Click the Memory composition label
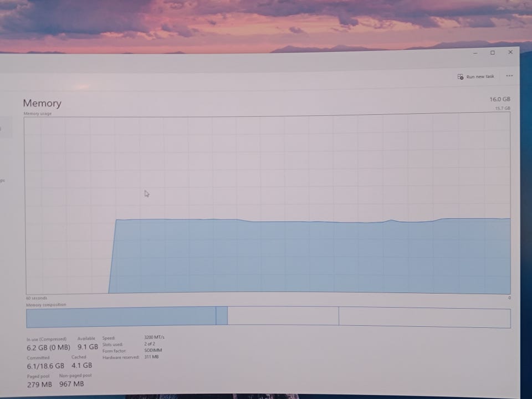Image resolution: width=532 pixels, height=399 pixels. 46,305
